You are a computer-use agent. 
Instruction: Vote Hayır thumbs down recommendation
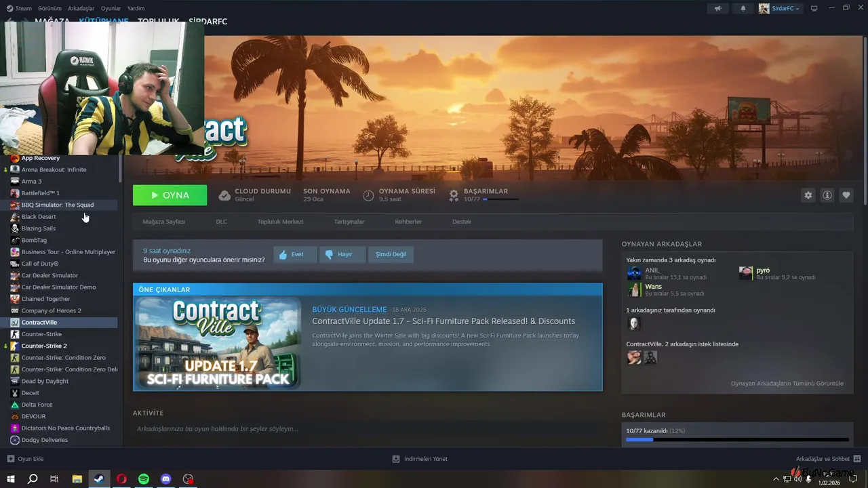(342, 254)
